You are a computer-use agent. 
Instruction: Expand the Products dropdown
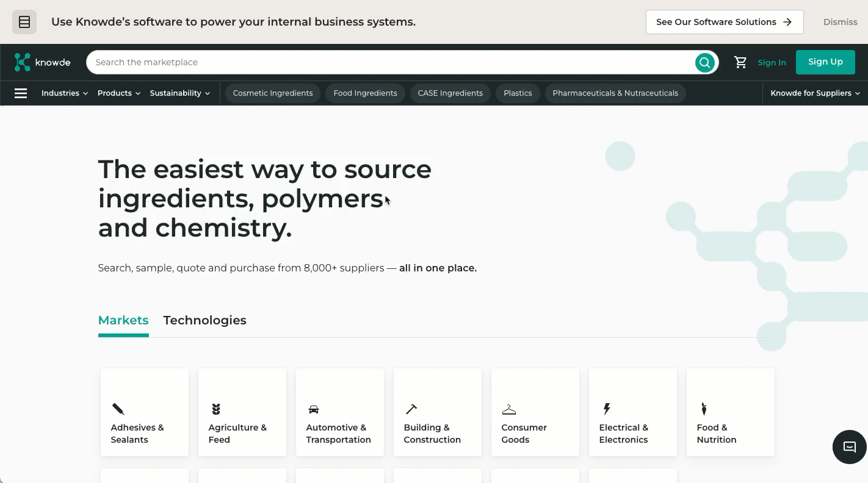(x=119, y=93)
